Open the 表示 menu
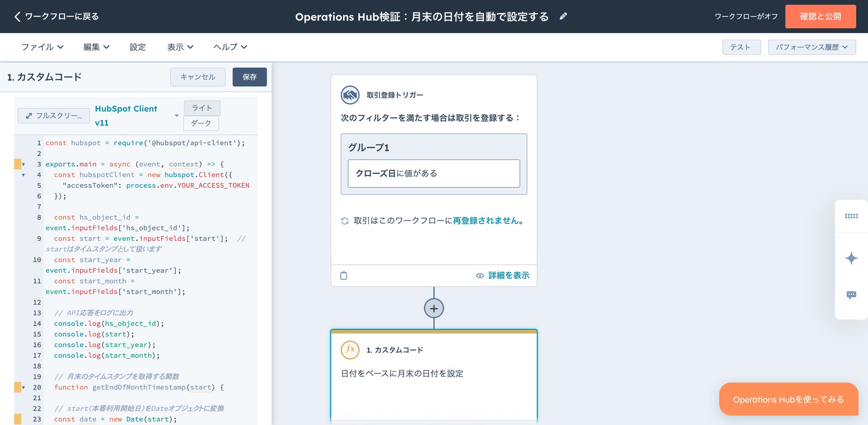The image size is (868, 425). point(180,47)
